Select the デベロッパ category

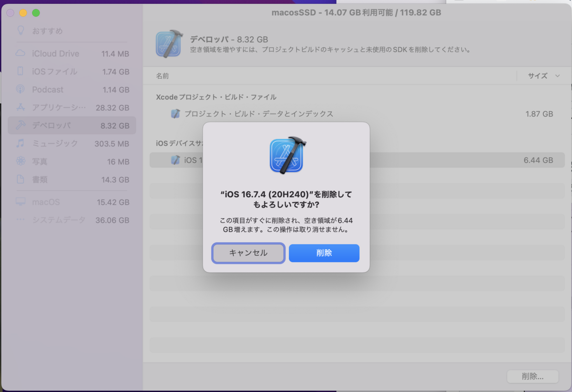[x=72, y=125]
